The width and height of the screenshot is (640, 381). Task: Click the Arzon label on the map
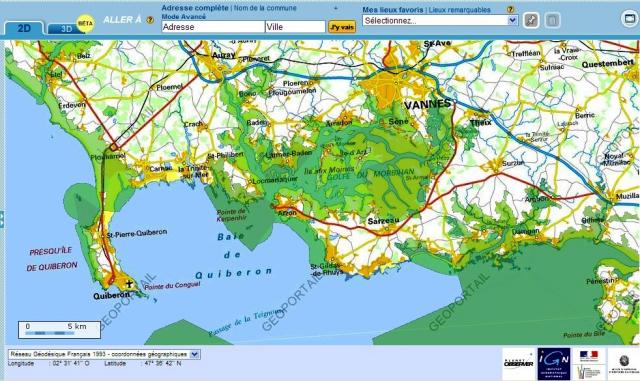coord(287,213)
